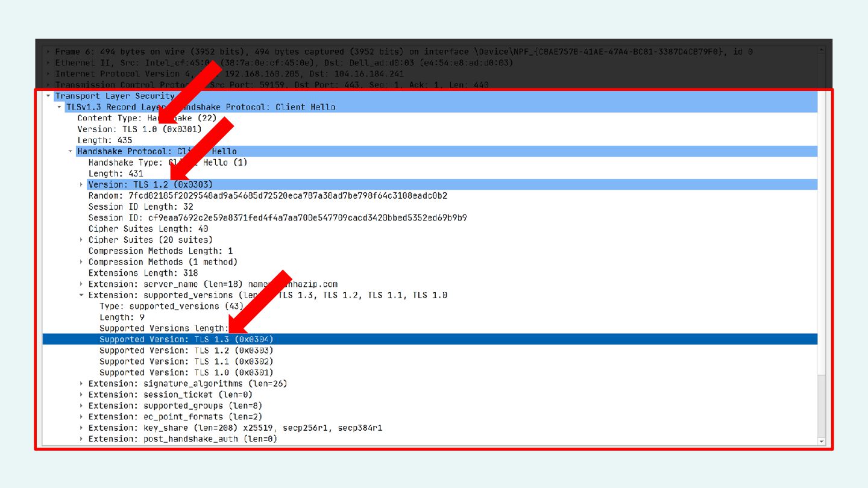Collapse Handshake Protocol: Client Hello node
This screenshot has width=868, height=488.
pyautogui.click(x=71, y=151)
